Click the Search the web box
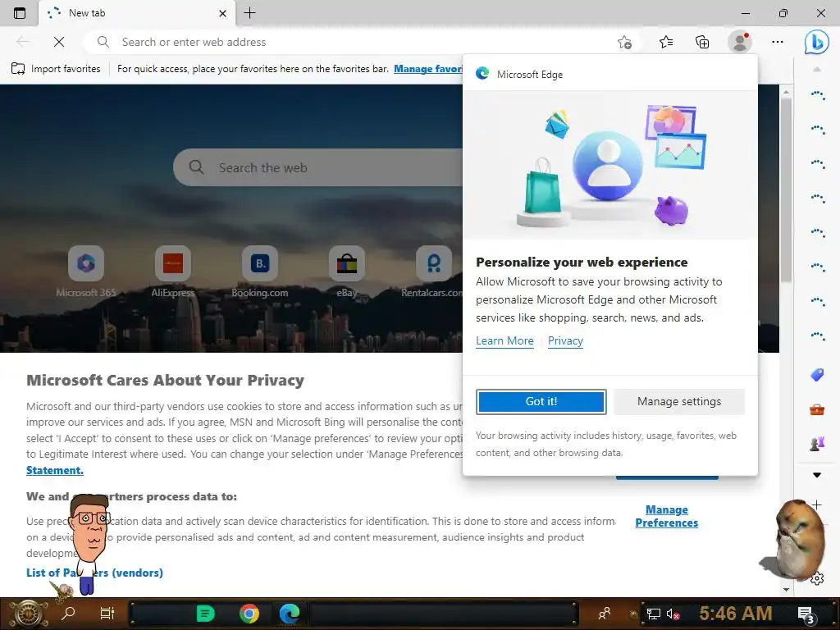This screenshot has height=630, width=840. (318, 167)
